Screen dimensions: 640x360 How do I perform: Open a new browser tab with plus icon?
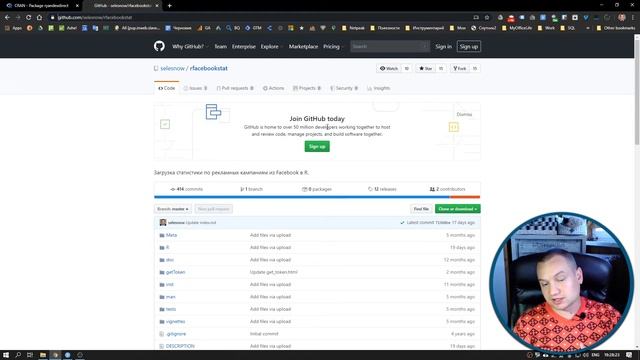click(169, 6)
